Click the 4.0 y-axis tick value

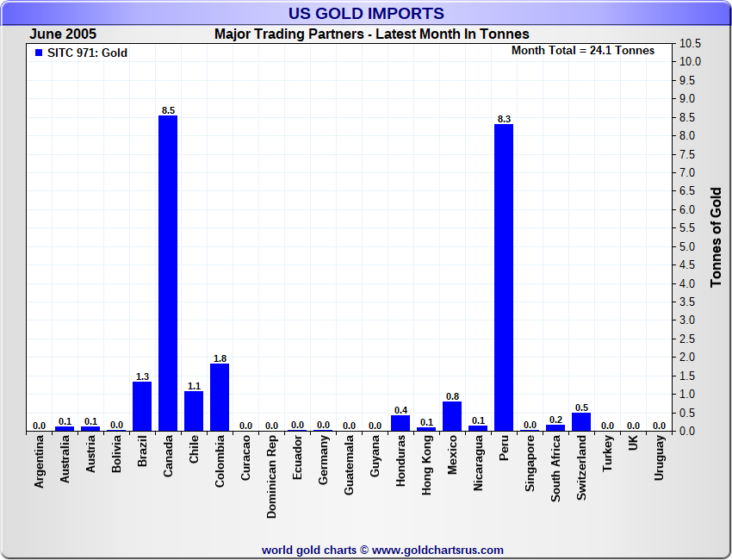click(687, 283)
